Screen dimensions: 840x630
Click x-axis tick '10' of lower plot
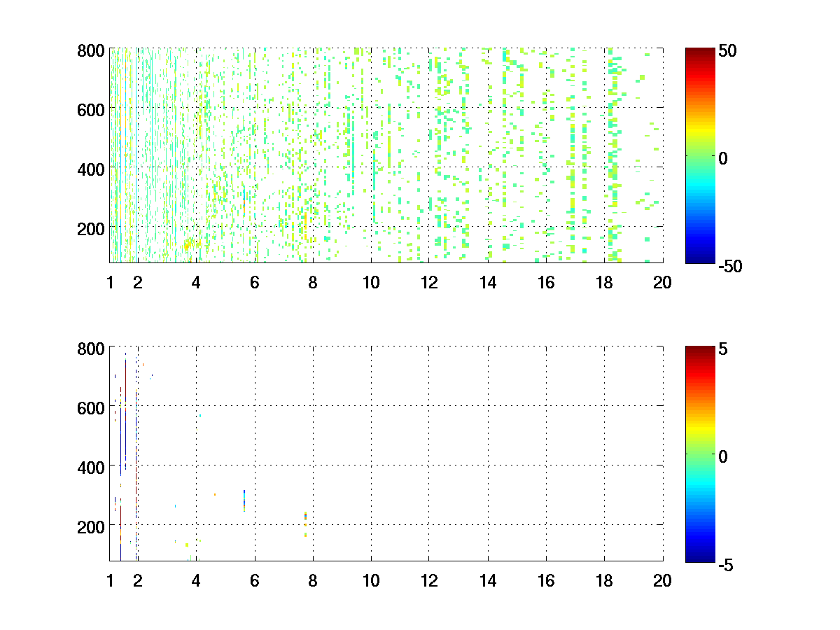click(371, 580)
